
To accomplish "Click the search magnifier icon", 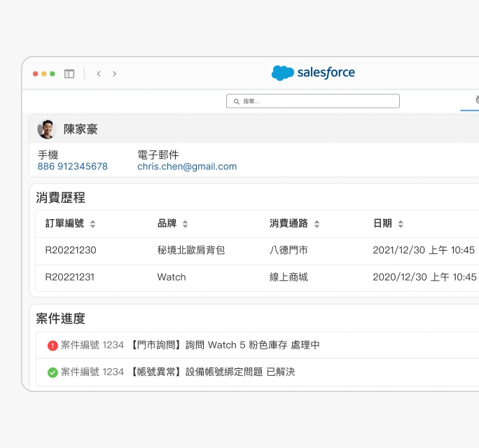I will point(237,101).
